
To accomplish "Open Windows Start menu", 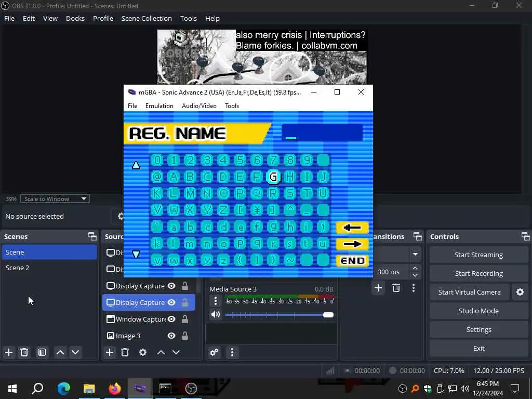I will click(12, 389).
